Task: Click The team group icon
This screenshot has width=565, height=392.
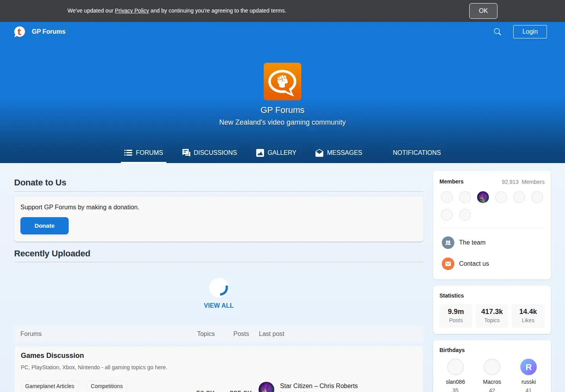Action: pos(448,243)
